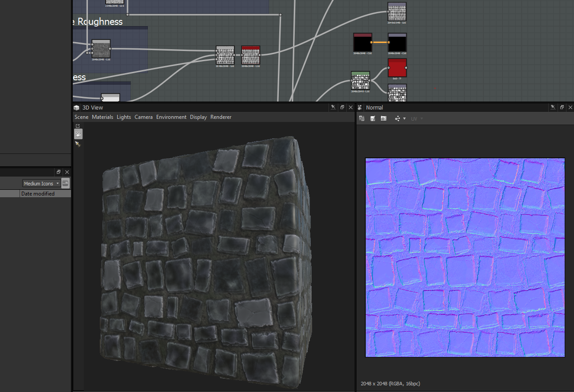Open the Medium Icons dropdown
Viewport: 574px width, 392px height.
[41, 183]
